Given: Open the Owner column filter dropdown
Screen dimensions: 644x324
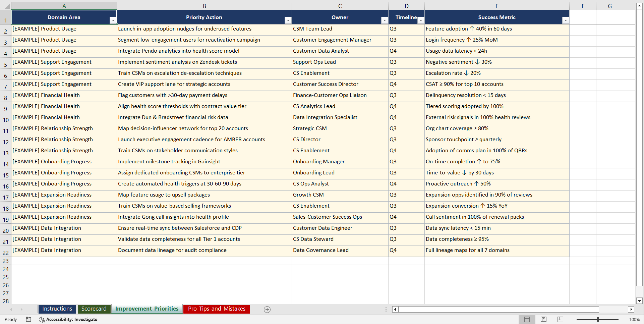Looking at the screenshot, I should tap(384, 20).
